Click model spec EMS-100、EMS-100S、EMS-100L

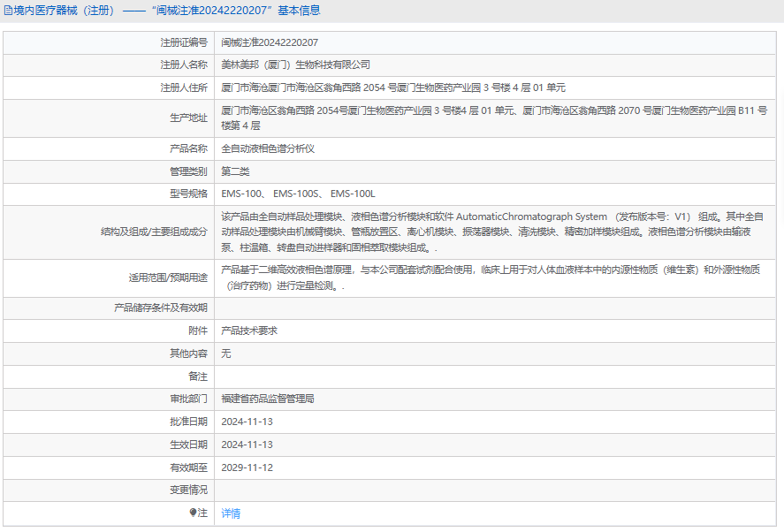point(298,194)
